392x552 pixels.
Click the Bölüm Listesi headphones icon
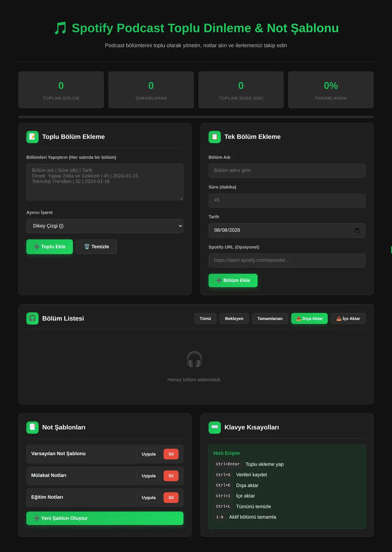(32, 319)
